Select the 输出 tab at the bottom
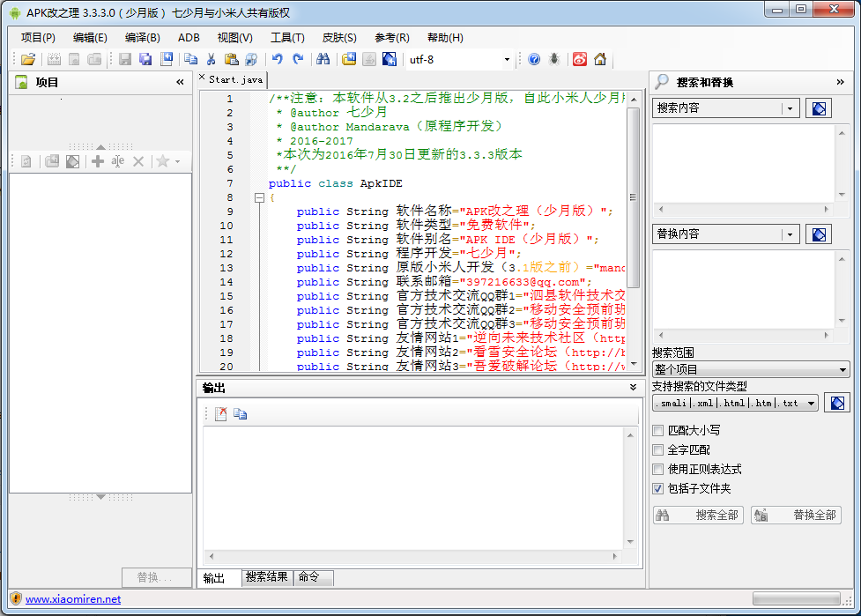Screen dimensions: 861x616 click(219, 578)
